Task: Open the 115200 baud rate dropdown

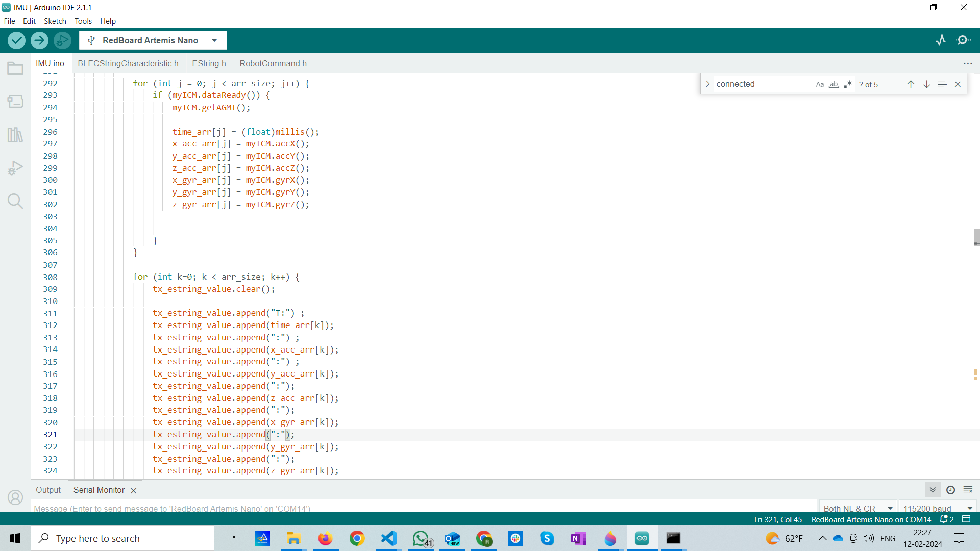Action: pyautogui.click(x=938, y=508)
